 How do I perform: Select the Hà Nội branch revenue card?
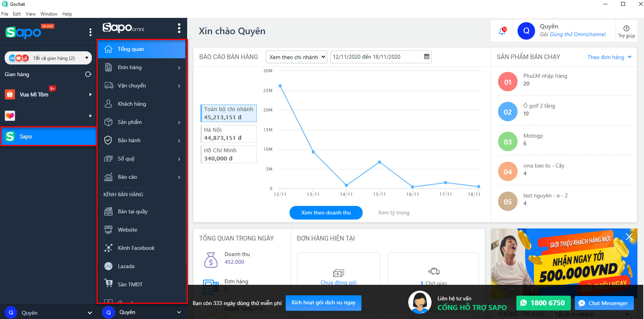tap(228, 134)
